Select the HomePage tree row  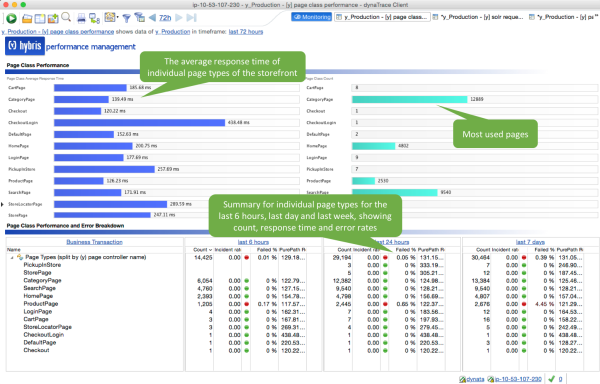point(38,296)
